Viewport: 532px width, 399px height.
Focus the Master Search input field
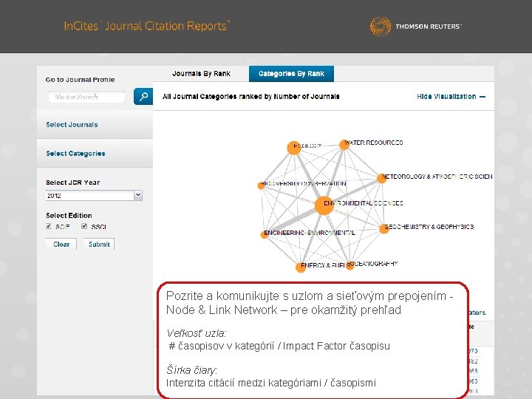(87, 97)
